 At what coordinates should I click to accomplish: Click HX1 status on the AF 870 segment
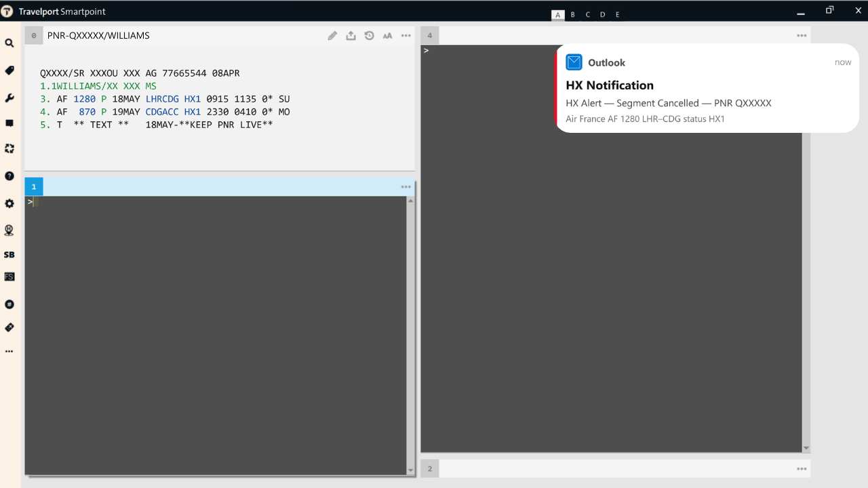[193, 112]
